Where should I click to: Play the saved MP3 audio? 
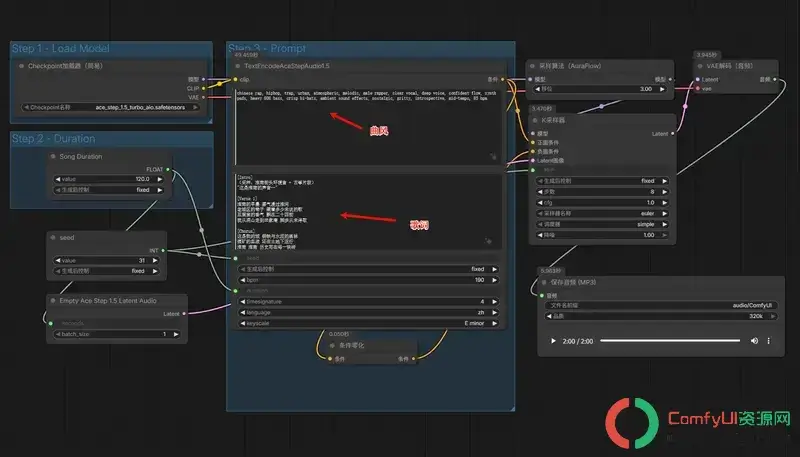pyautogui.click(x=553, y=341)
